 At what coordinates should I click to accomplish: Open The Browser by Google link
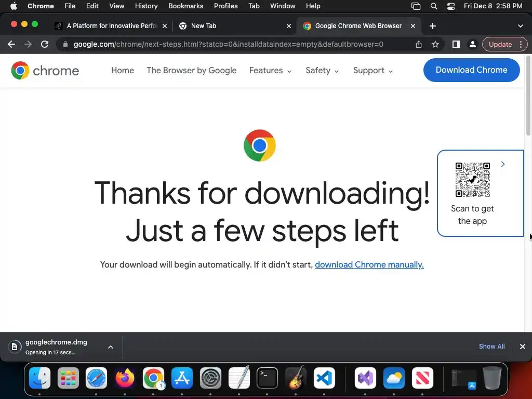click(192, 70)
